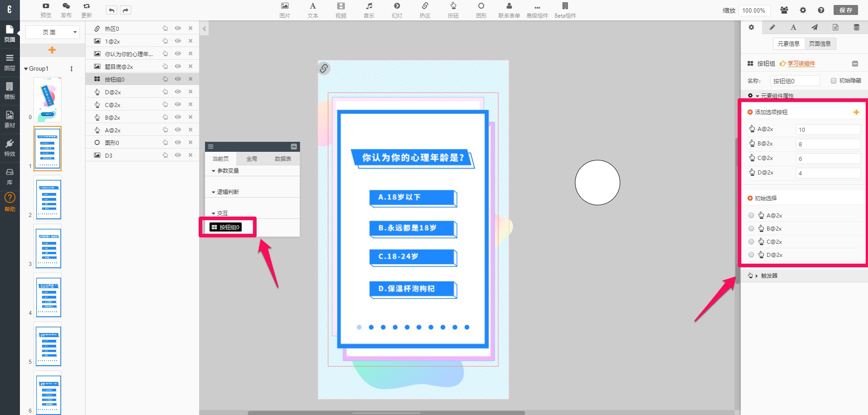Switch to the 数据表 tab
This screenshot has height=415, width=868.
pos(283,159)
